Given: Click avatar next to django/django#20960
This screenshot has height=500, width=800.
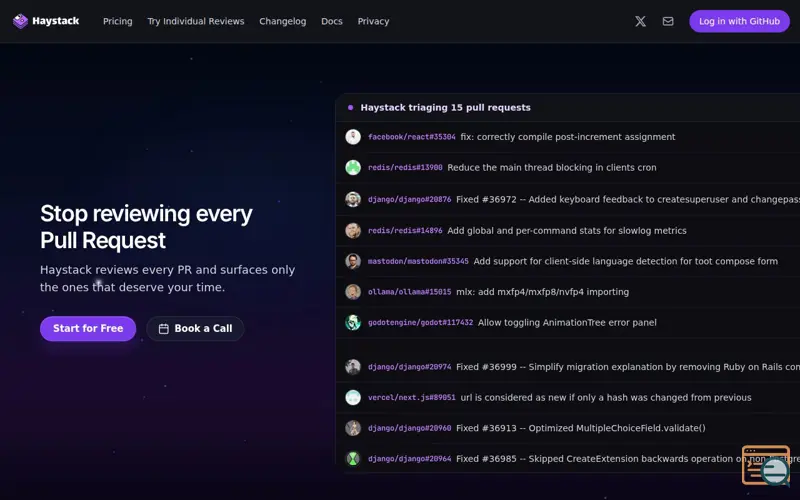Looking at the screenshot, I should (x=353, y=428).
